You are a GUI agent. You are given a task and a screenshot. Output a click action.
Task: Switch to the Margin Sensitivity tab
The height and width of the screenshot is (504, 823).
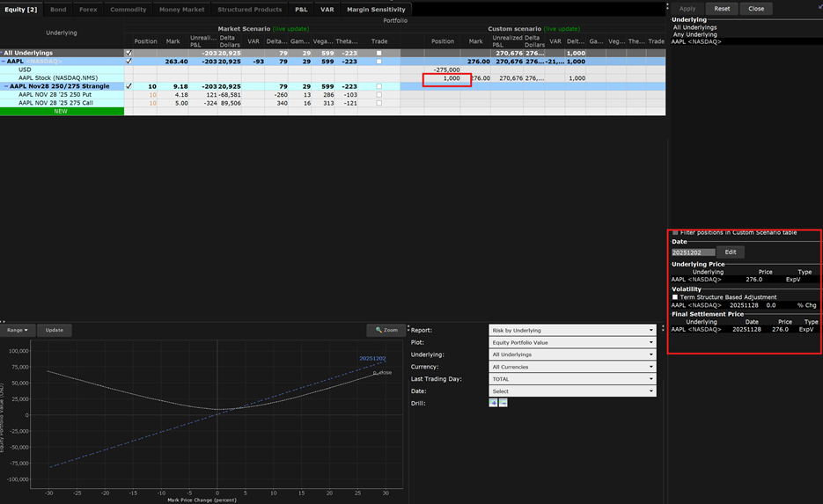tap(376, 10)
